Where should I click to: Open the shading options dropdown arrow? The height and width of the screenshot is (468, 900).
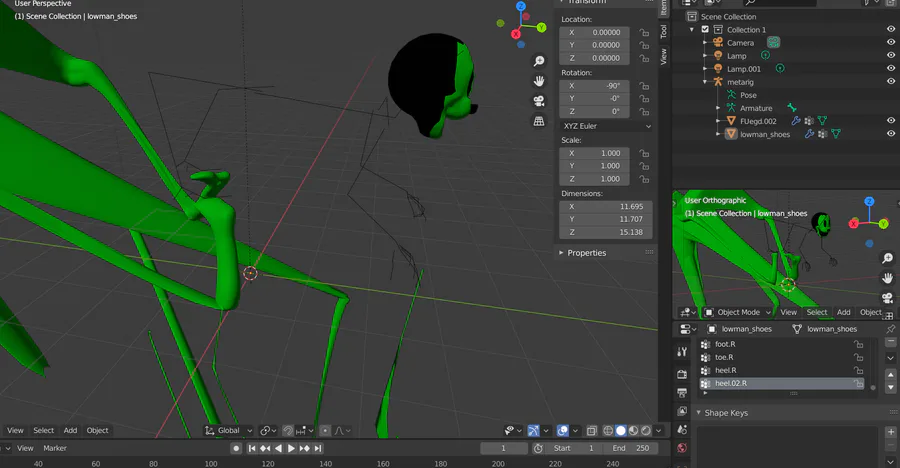658,430
